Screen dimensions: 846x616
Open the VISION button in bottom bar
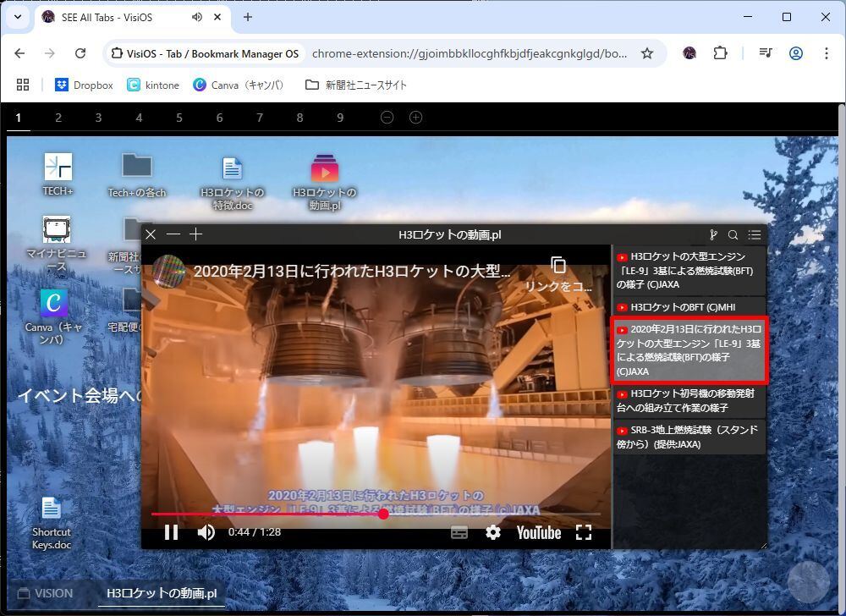[46, 593]
